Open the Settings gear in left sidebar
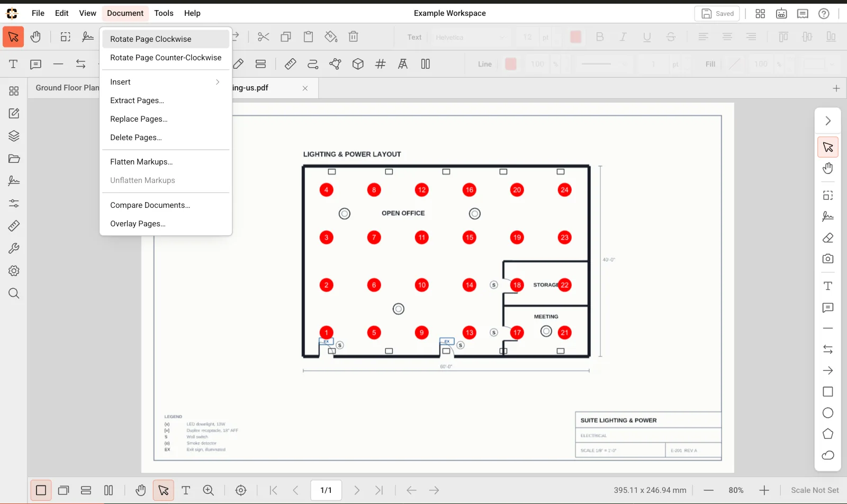Image resolution: width=847 pixels, height=504 pixels. point(14,271)
